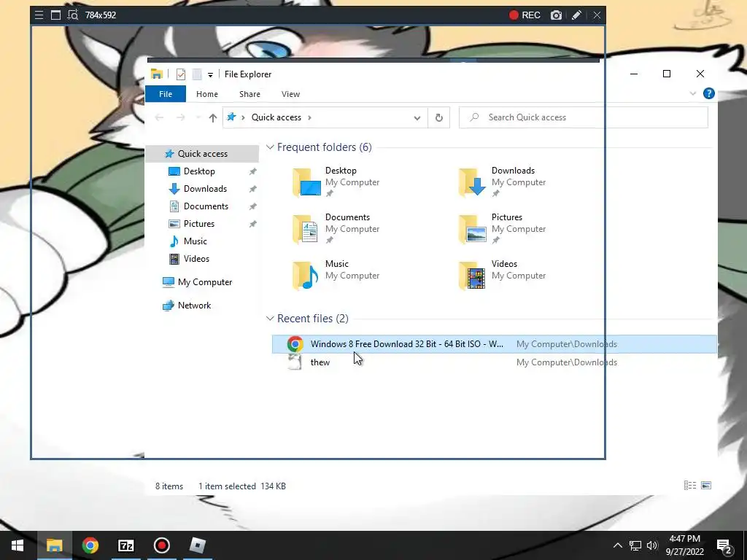The width and height of the screenshot is (747, 560).
Task: Click the Search Quick access field
Action: 583,117
